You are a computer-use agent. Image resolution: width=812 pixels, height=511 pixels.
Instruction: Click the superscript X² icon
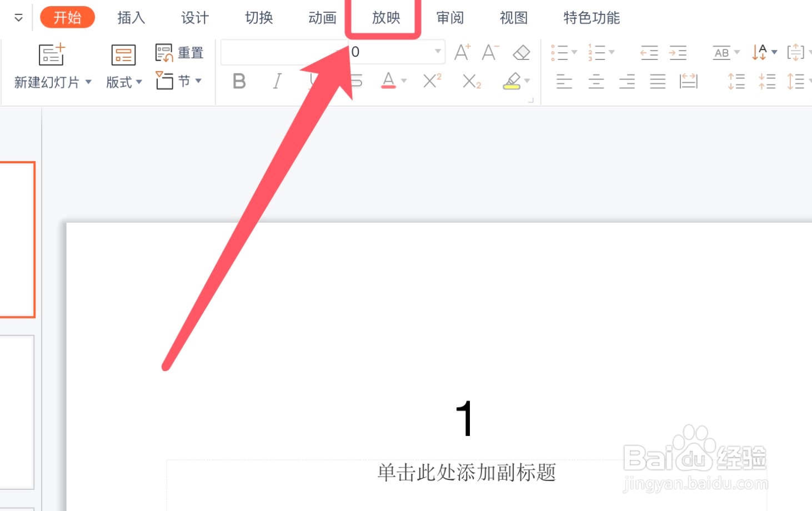[x=430, y=81]
